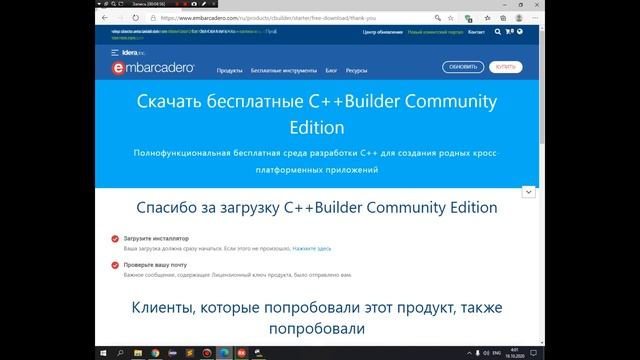Switch to Microsoft Edge on the taskbar
640x360 pixels.
point(224,353)
